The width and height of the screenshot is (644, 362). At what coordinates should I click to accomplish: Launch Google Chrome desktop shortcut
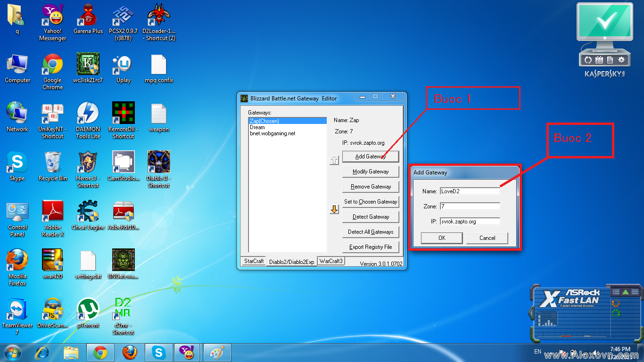[52, 71]
